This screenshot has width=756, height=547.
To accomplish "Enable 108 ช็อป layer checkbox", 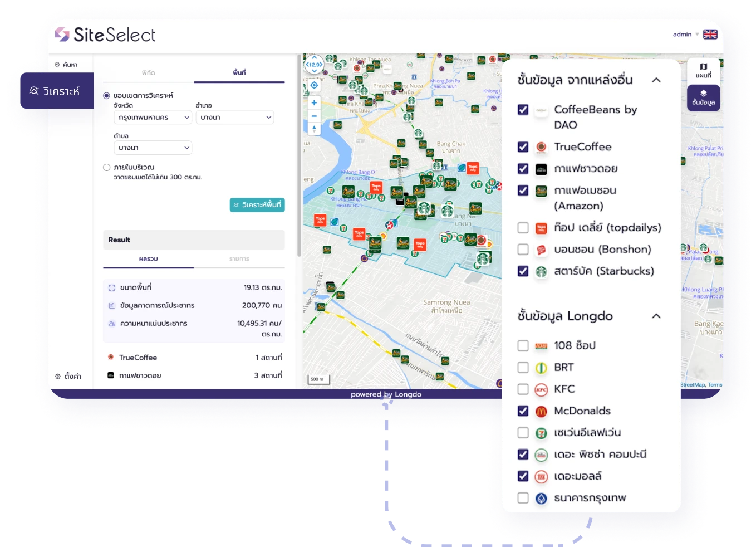I will coord(523,345).
